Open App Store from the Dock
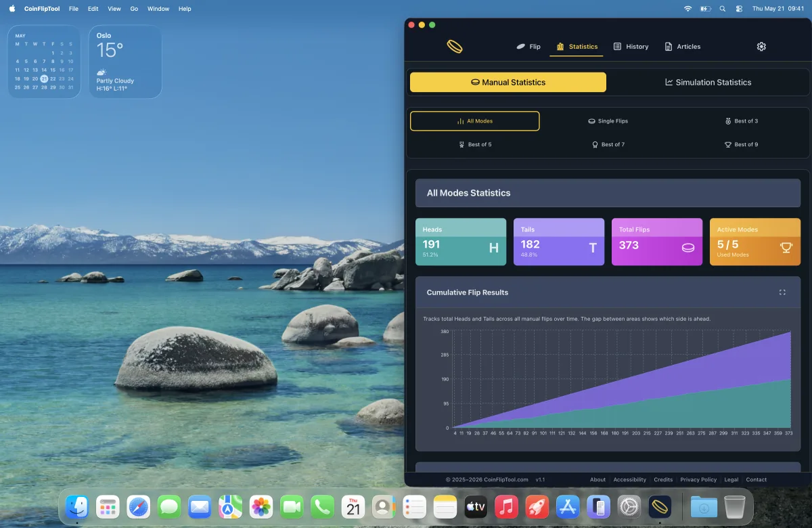812x528 pixels. point(568,506)
